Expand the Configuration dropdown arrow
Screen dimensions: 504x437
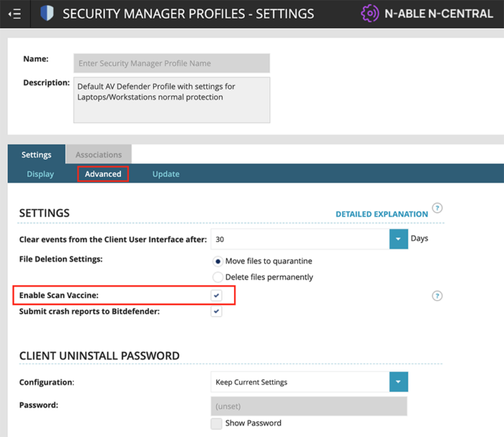tap(398, 382)
